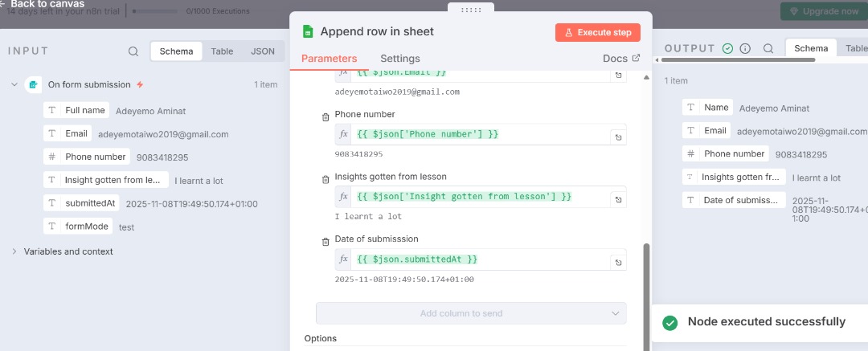Viewport: 868px width, 351px height.
Task: Click the input panel search icon
Action: pos(133,51)
